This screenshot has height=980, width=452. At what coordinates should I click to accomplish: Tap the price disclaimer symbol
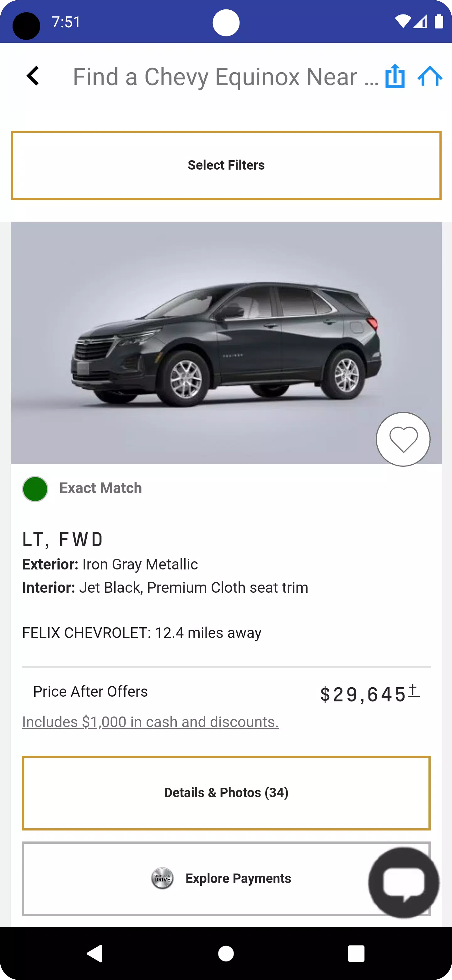coord(414,690)
